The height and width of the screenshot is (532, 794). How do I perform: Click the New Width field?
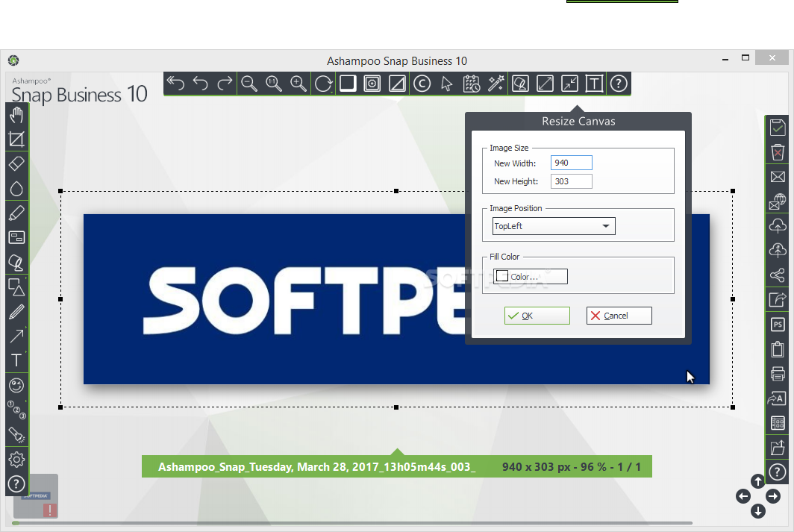coord(571,163)
